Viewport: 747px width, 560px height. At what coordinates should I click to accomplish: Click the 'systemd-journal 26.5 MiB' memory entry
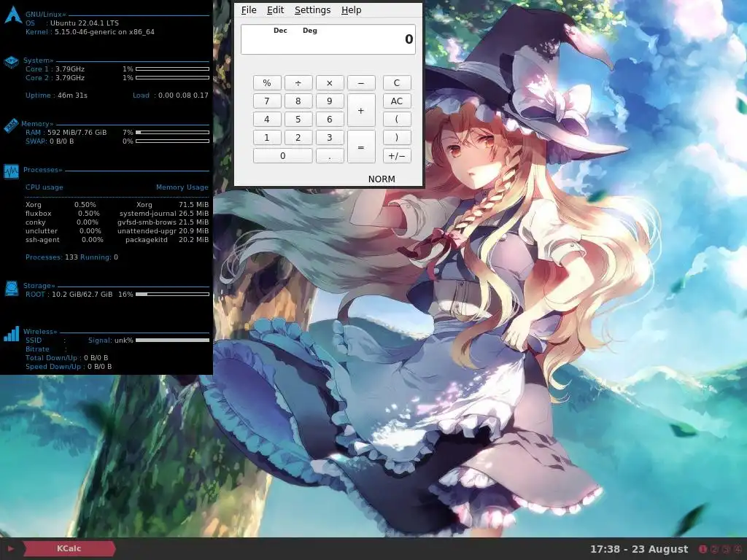pyautogui.click(x=164, y=214)
